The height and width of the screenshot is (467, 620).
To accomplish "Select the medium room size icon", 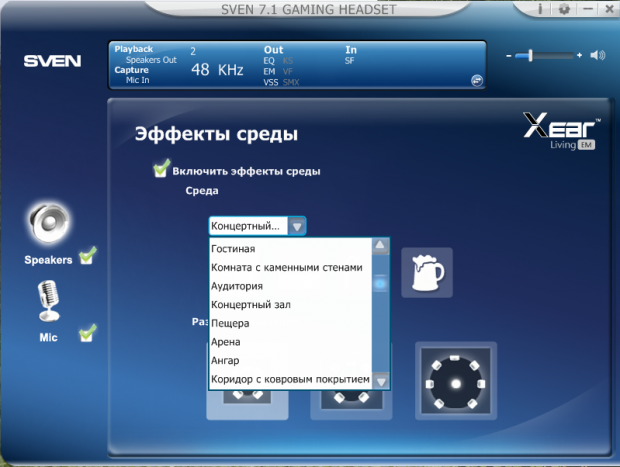I will (x=352, y=405).
